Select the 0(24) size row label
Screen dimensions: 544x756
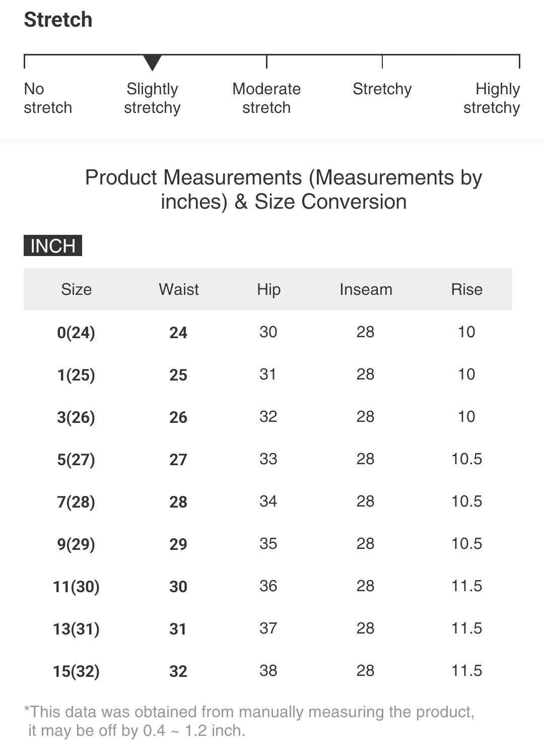point(76,333)
